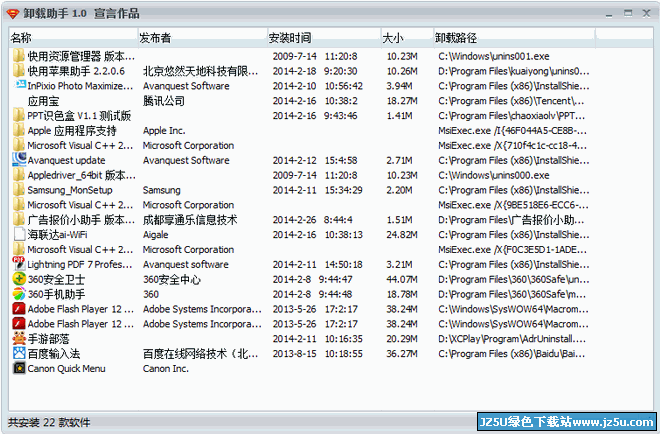The image size is (660, 434).
Task: Click publisher 百度在线网络技术
Action: [200, 354]
